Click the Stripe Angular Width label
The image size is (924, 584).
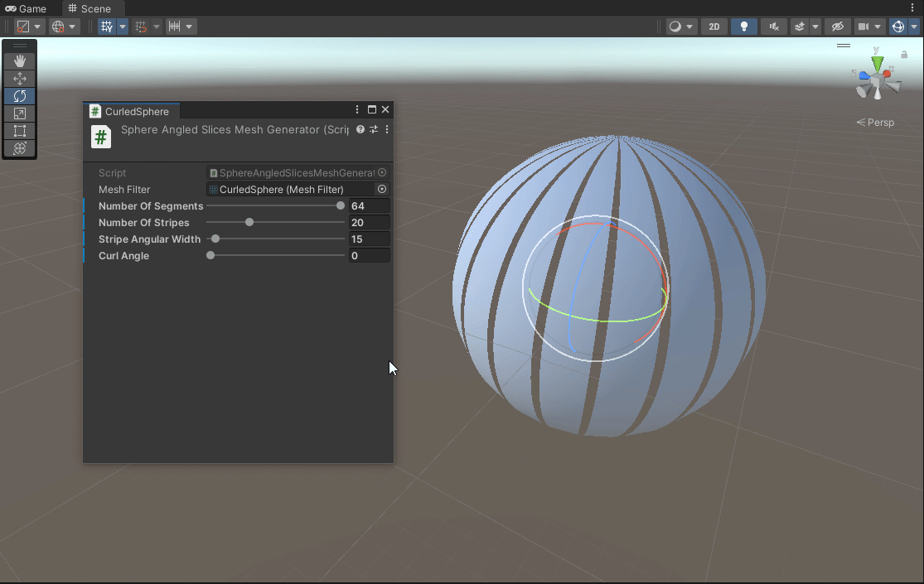pos(149,239)
